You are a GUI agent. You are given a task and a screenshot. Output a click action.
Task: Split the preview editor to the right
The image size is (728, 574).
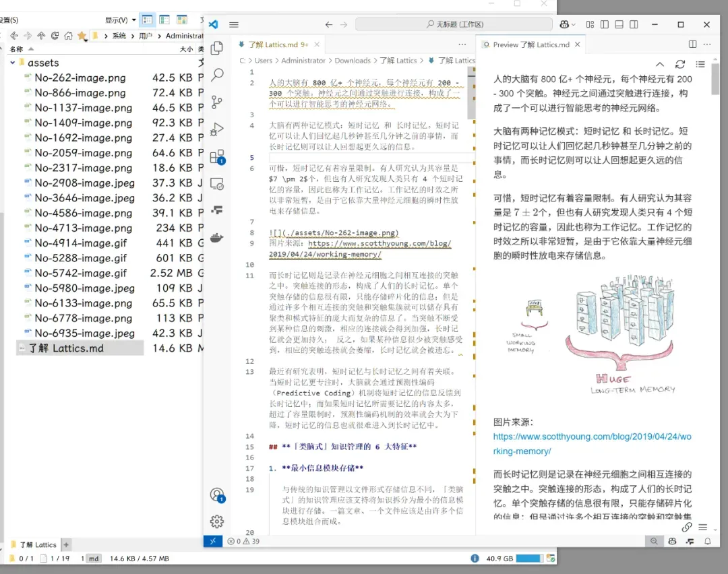[x=693, y=44]
